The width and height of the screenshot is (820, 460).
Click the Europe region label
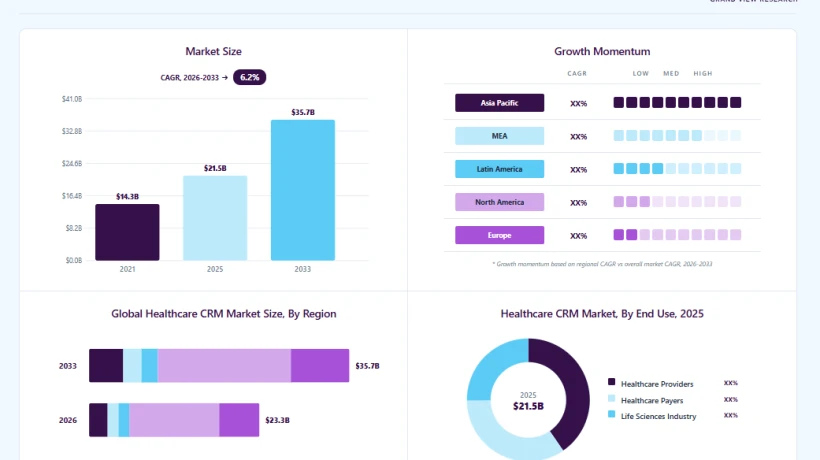pos(499,235)
